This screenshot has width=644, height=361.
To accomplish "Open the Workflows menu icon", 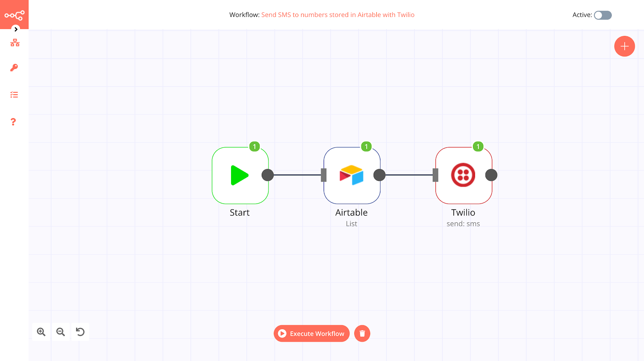I will pos(15,43).
